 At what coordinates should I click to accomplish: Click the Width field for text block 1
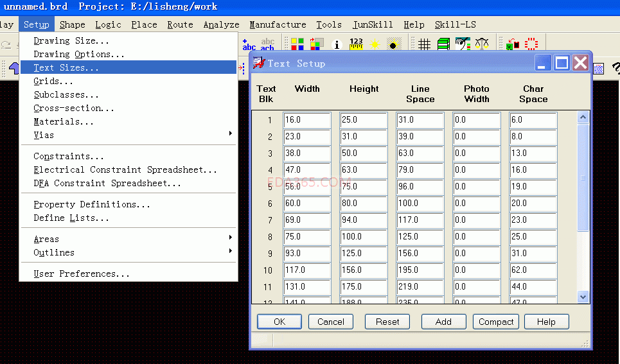point(306,120)
